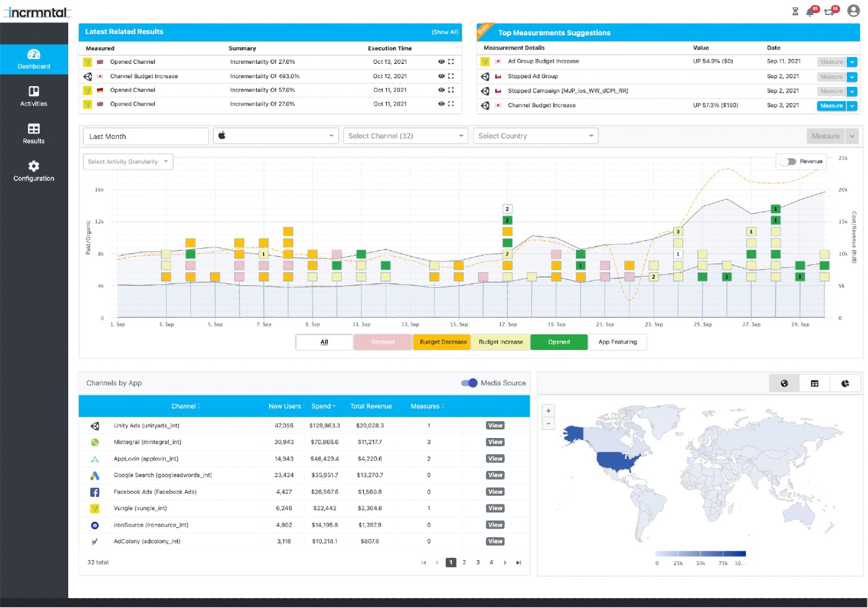Sort table by Spend column
Viewport: 868px width, 608px height.
click(x=324, y=407)
